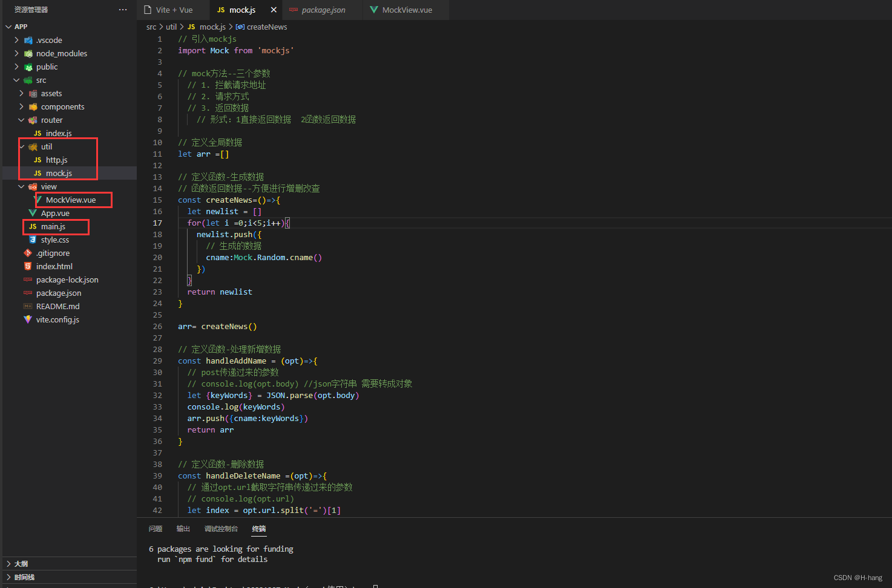Click the handleAddName function name on line 29
This screenshot has height=588, width=892.
click(236, 361)
